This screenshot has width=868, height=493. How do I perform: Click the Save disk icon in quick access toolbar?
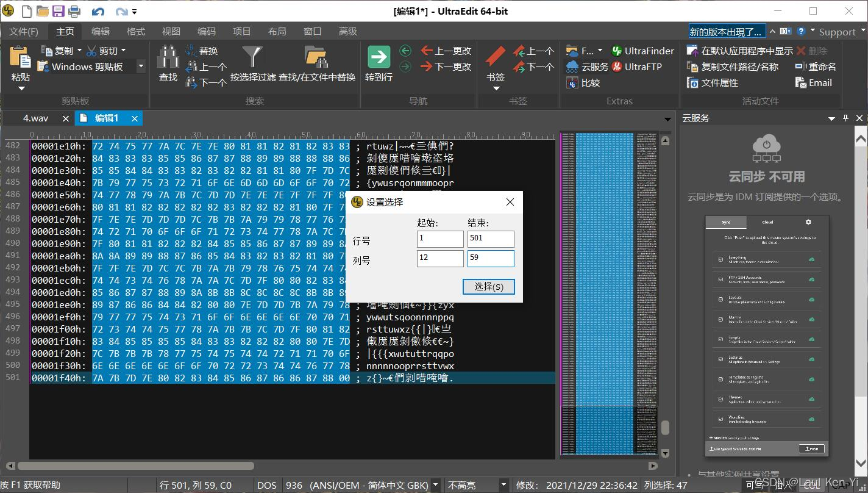click(59, 11)
